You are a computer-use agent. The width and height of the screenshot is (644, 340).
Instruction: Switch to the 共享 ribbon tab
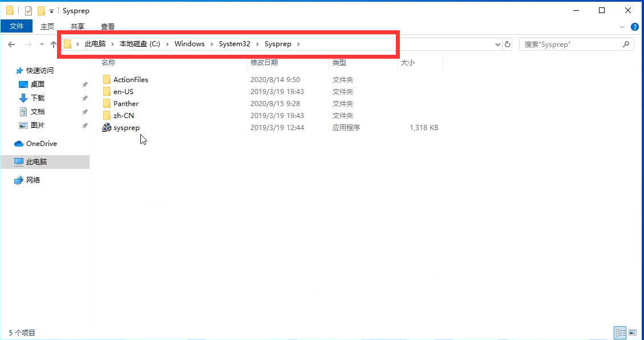point(77,26)
